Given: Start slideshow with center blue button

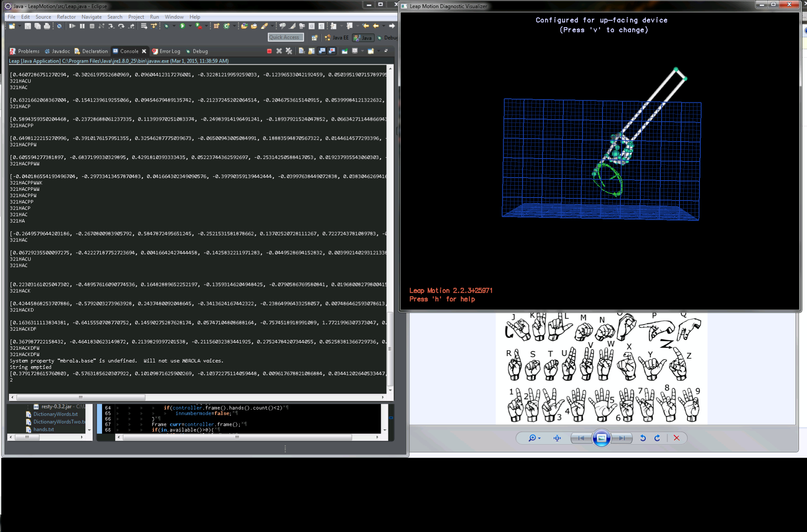Looking at the screenshot, I should click(601, 438).
